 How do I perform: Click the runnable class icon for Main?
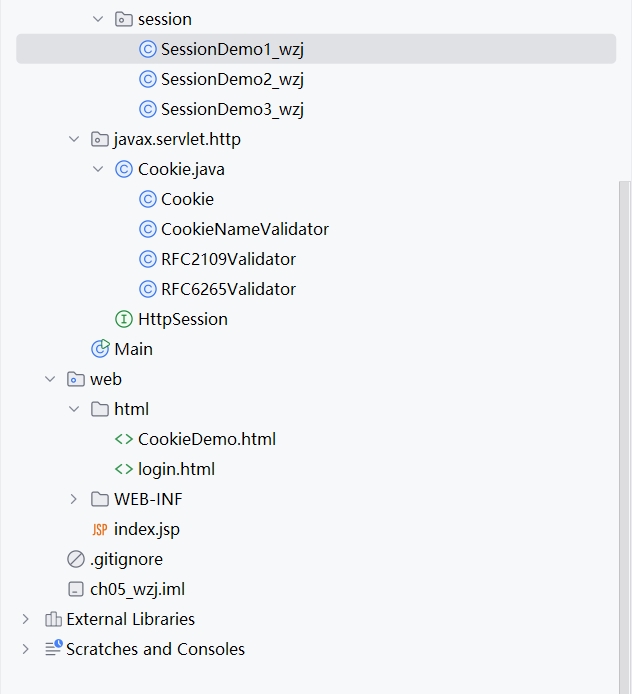tap(100, 349)
